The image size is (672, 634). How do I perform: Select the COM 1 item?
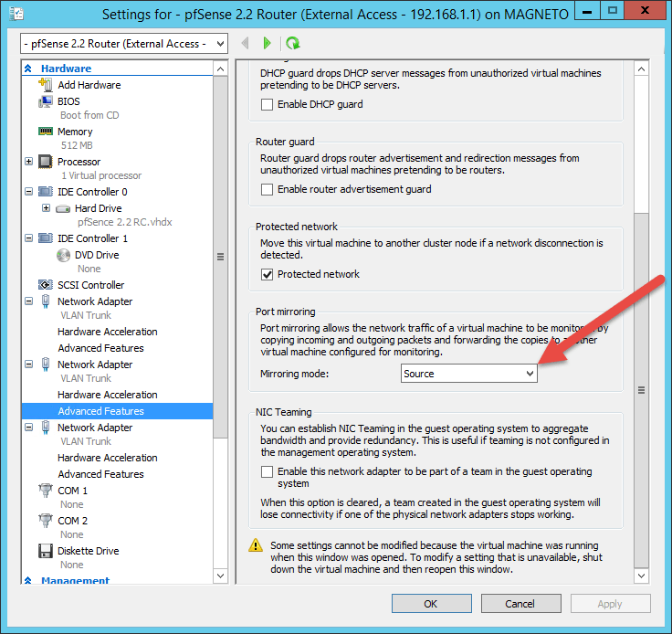[x=72, y=491]
